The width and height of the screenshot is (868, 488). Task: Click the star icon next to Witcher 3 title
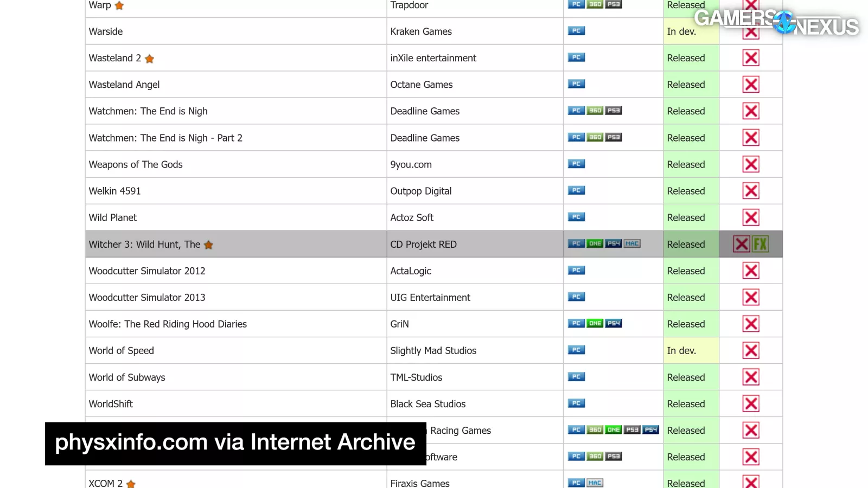(x=208, y=245)
